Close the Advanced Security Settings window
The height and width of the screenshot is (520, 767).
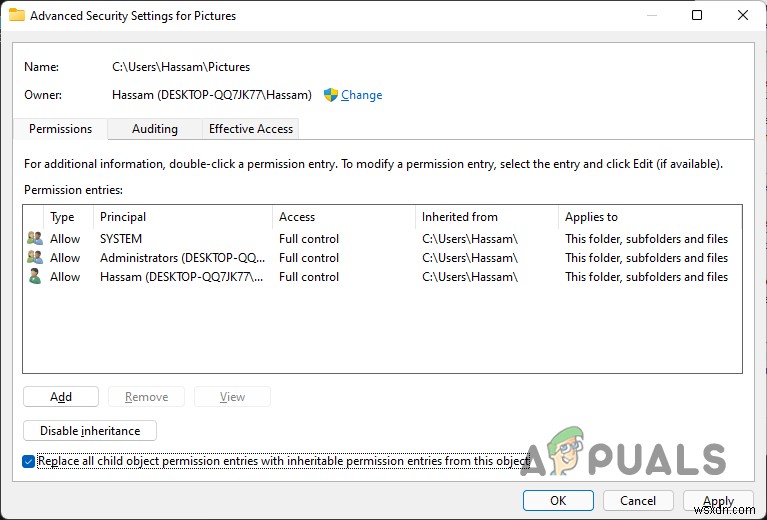pyautogui.click(x=742, y=15)
